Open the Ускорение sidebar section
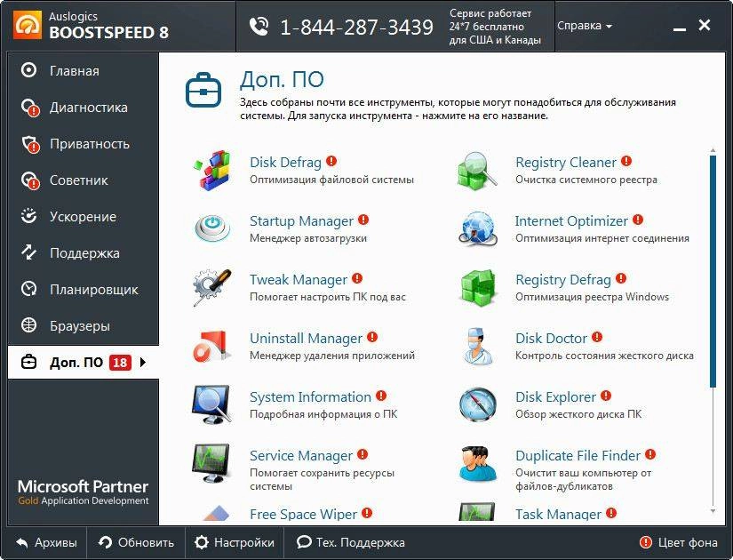The height and width of the screenshot is (560, 733). 84,217
